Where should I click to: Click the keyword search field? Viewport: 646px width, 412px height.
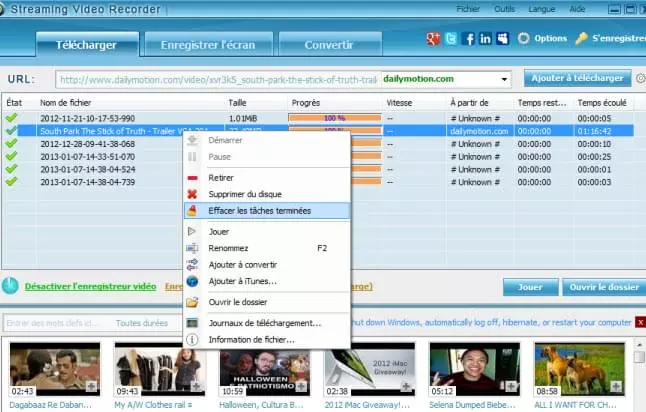[x=58, y=323]
